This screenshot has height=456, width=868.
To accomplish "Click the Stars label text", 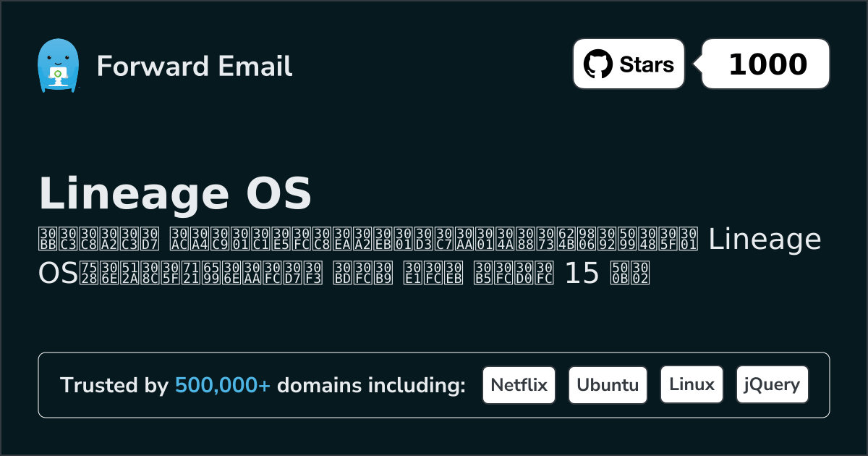I will click(x=646, y=64).
